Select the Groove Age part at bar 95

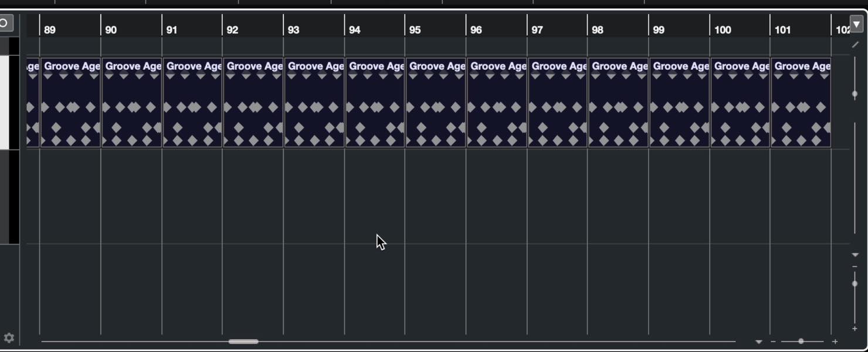tap(435, 103)
